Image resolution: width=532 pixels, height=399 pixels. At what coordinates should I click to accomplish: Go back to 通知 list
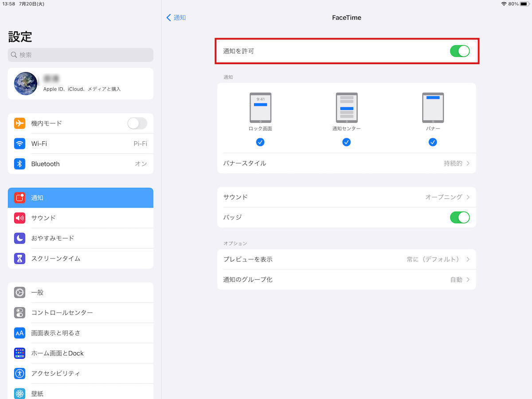tap(176, 18)
